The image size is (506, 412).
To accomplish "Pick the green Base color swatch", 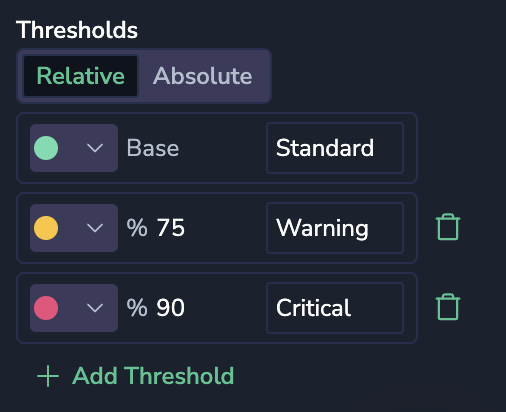I will [46, 148].
